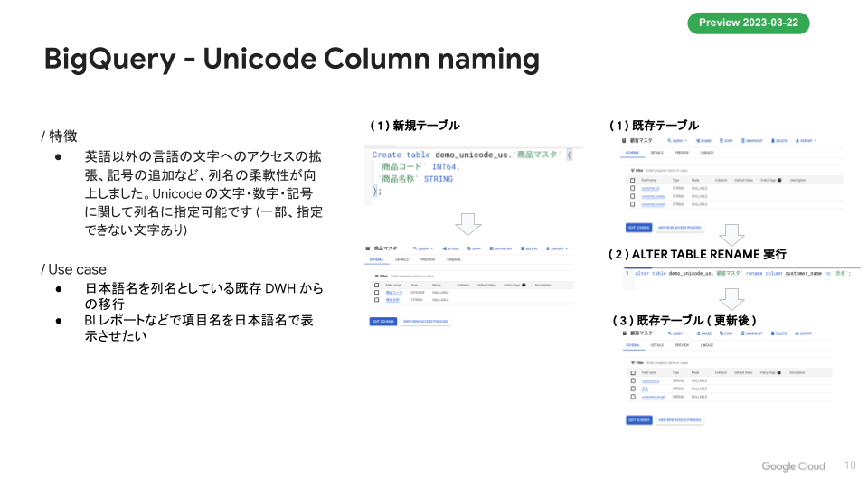
Task: Click Edit Schema button in (1) 既存テーブル panel
Action: [x=639, y=228]
